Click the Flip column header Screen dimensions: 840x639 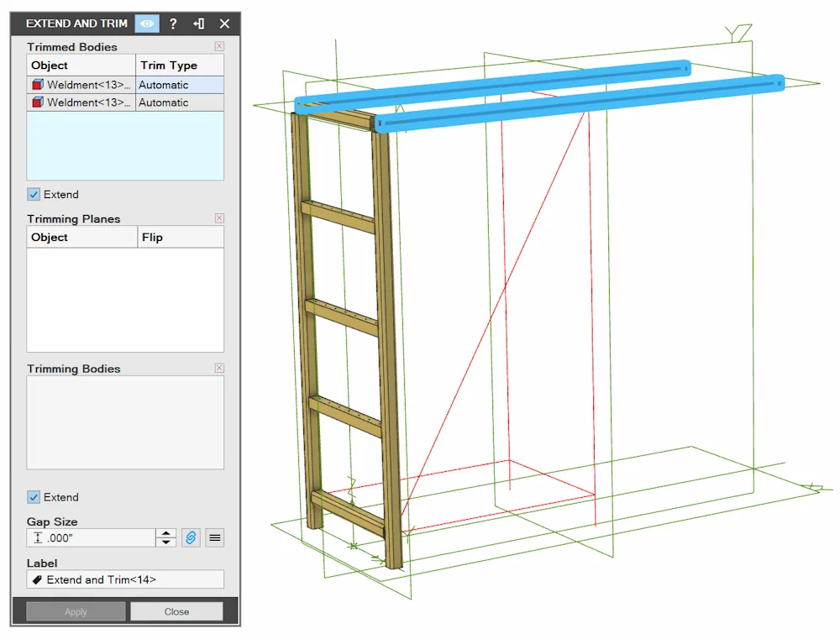[181, 238]
